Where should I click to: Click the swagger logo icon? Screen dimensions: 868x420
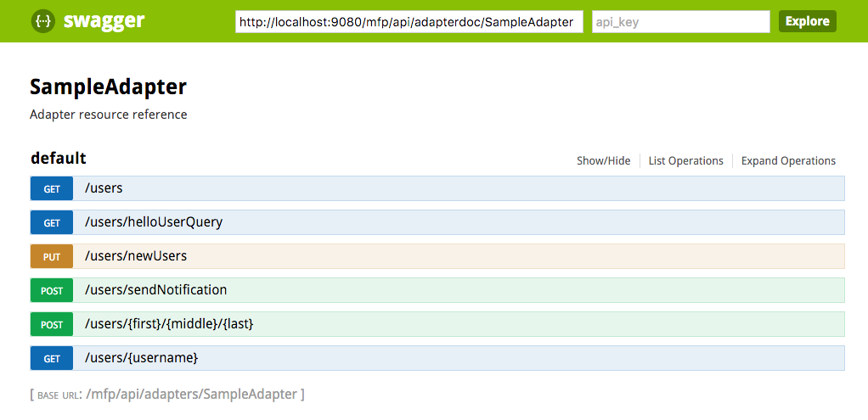pyautogui.click(x=43, y=21)
